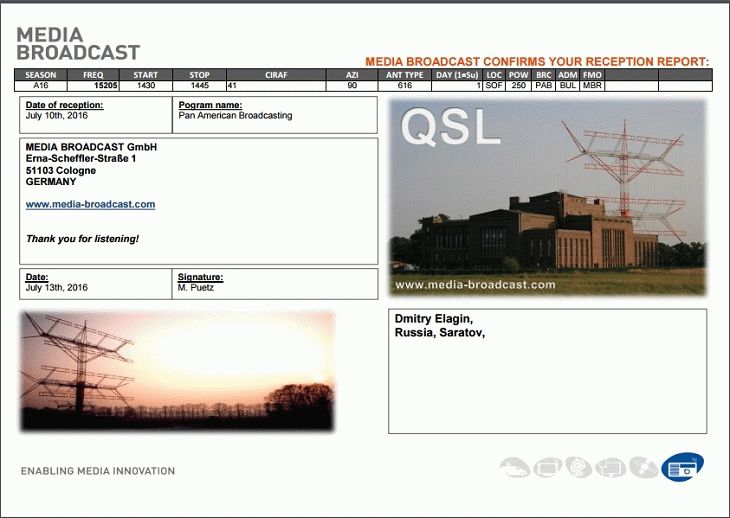730x518 pixels.
Task: Open the www.media-broadcast.com hyperlink in the address box
Action: (x=90, y=204)
